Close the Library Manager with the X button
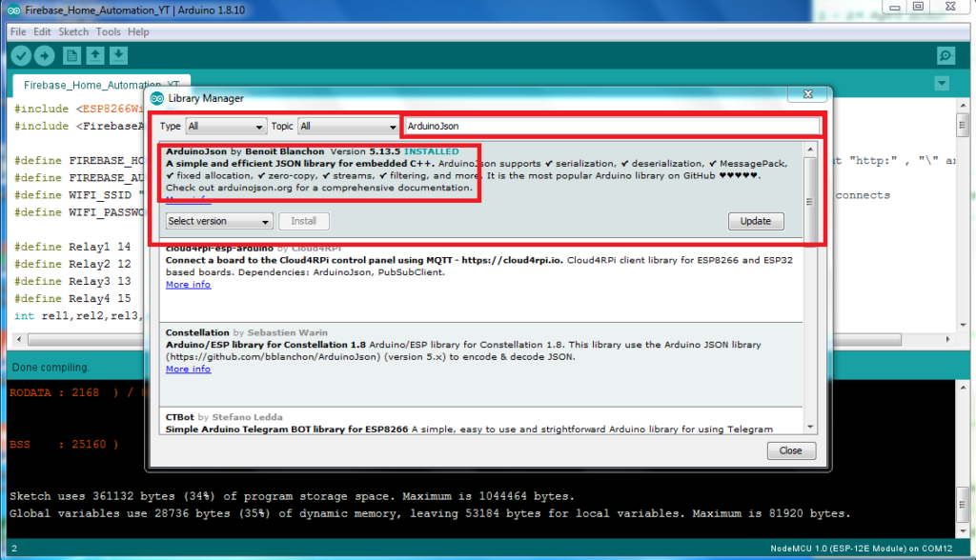 (x=807, y=94)
